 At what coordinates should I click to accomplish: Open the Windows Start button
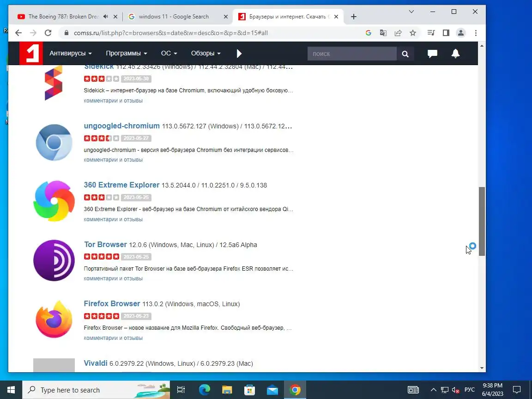point(11,390)
